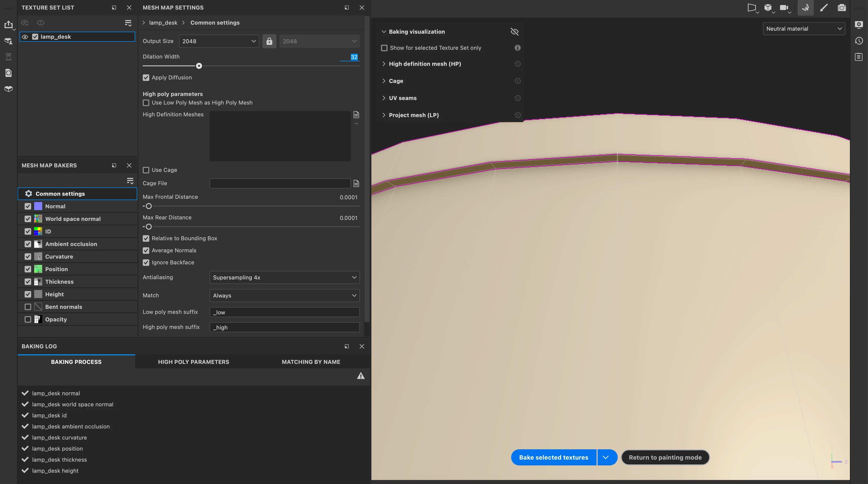Click Bake selected textures button
Screen dimensions: 868x484
coord(553,457)
